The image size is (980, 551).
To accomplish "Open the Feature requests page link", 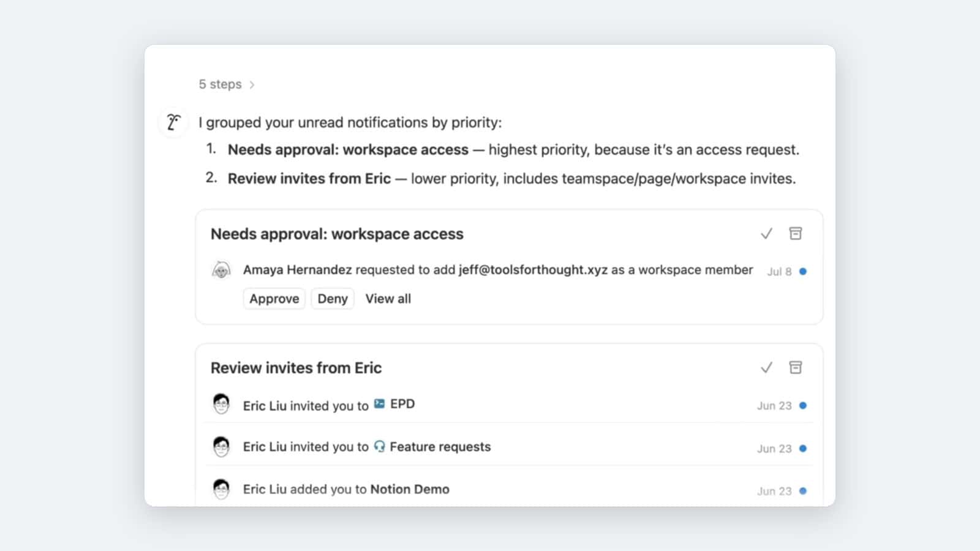I will 432,447.
